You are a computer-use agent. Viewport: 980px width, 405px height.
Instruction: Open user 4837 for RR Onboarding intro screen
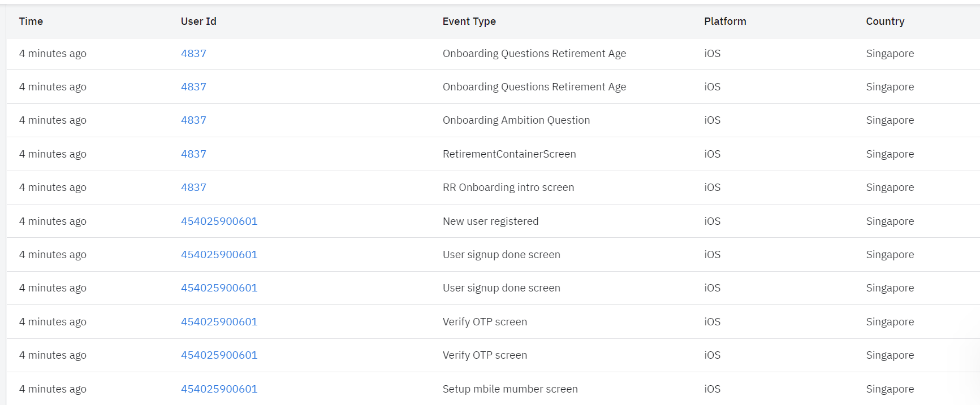[193, 188]
